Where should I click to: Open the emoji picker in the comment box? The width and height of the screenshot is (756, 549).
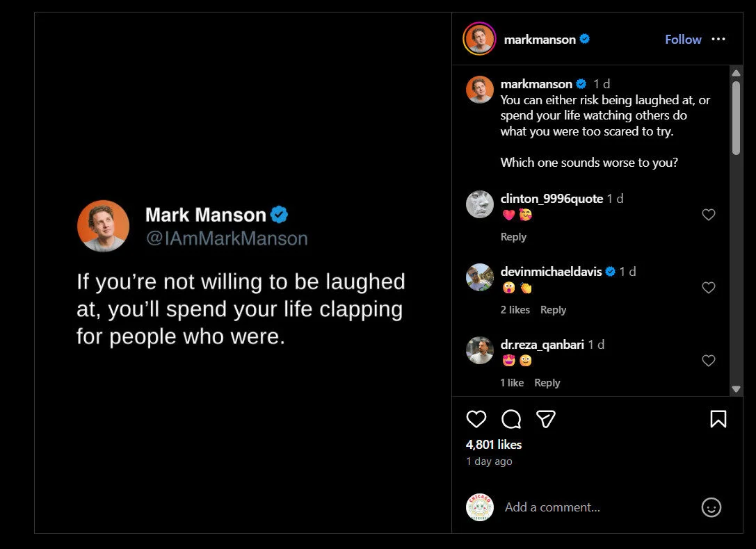pyautogui.click(x=711, y=507)
